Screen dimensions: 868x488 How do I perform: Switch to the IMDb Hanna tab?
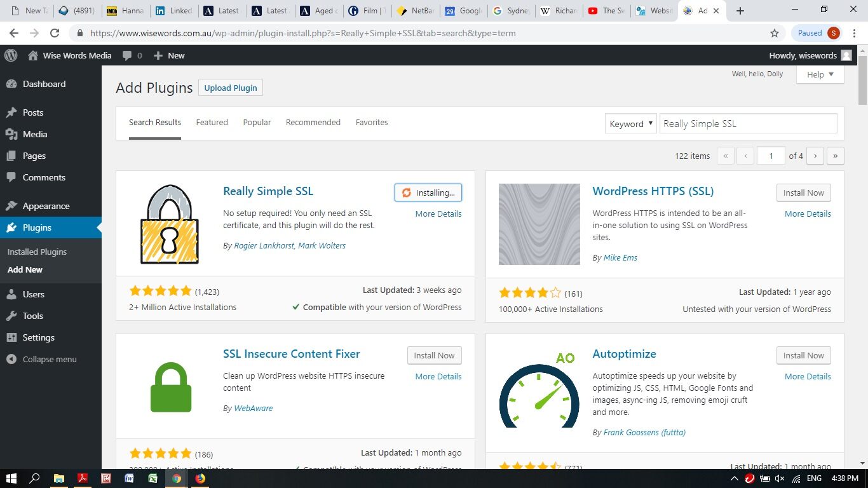[125, 11]
